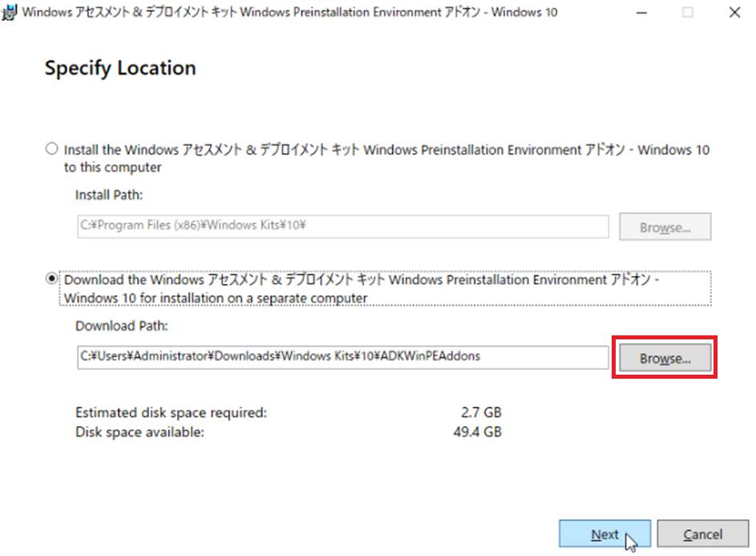Click the "Install Path:" label
The image size is (756, 556).
tap(109, 195)
